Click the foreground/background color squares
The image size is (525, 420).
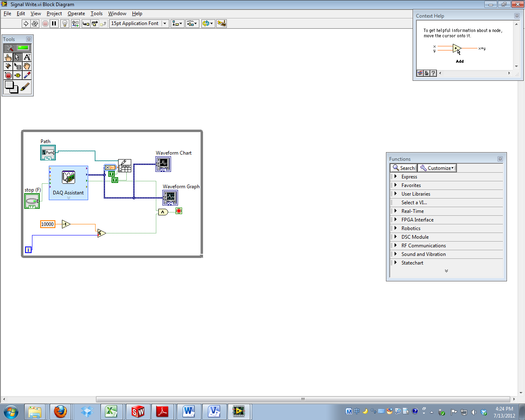(x=11, y=87)
